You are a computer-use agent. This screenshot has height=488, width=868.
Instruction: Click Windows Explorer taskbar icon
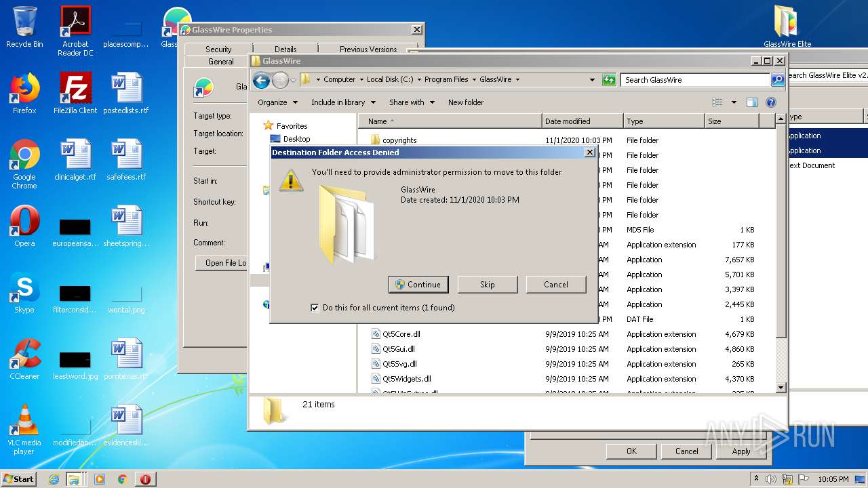pos(74,479)
